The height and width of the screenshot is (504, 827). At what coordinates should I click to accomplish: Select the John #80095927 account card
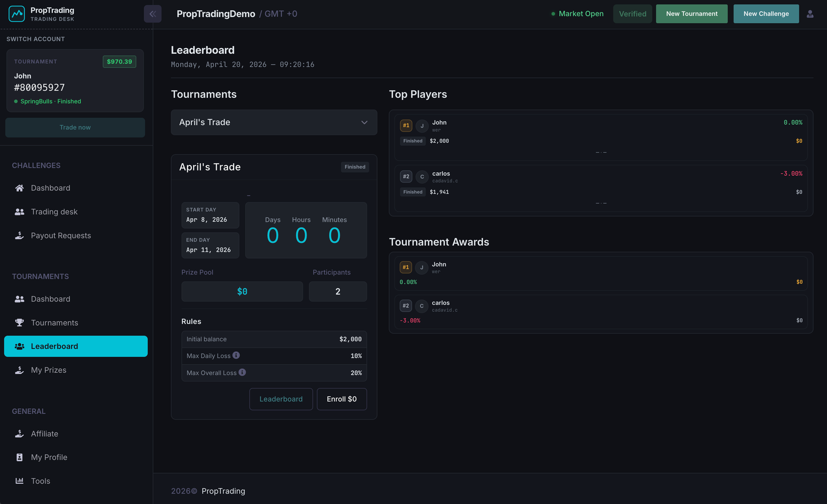click(x=75, y=81)
